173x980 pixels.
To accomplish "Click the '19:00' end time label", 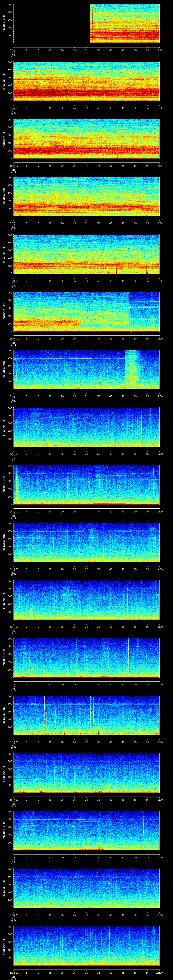I will [159, 857].
